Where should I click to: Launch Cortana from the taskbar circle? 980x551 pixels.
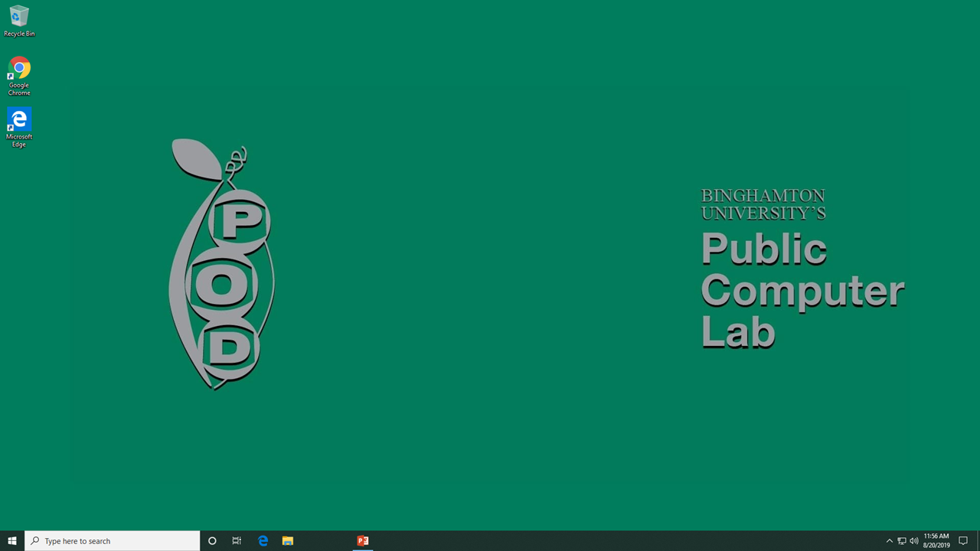coord(212,541)
